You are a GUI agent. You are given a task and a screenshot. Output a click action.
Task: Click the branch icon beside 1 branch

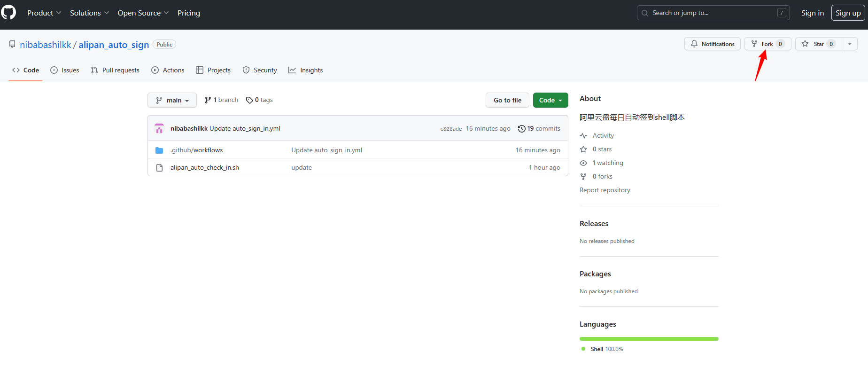[x=208, y=100]
